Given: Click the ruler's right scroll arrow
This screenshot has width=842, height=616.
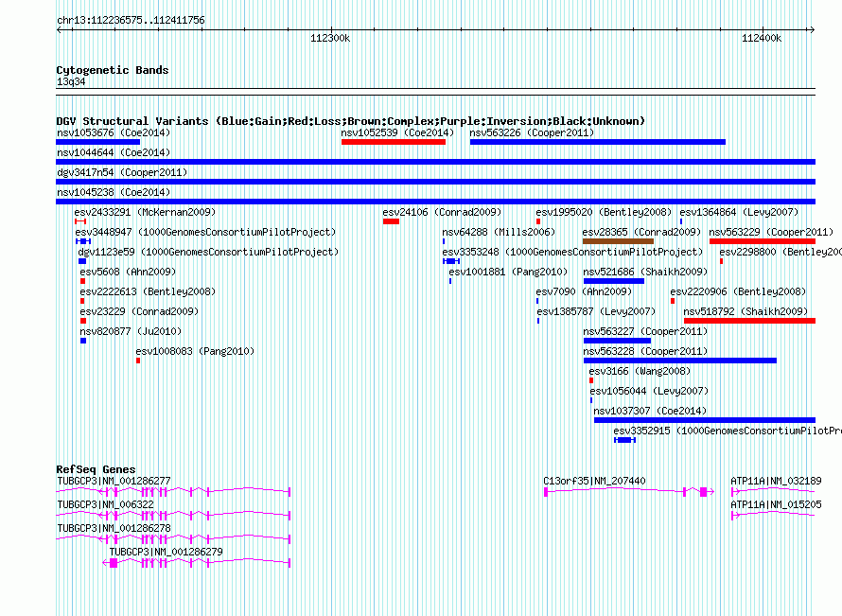Looking at the screenshot, I should tap(813, 29).
